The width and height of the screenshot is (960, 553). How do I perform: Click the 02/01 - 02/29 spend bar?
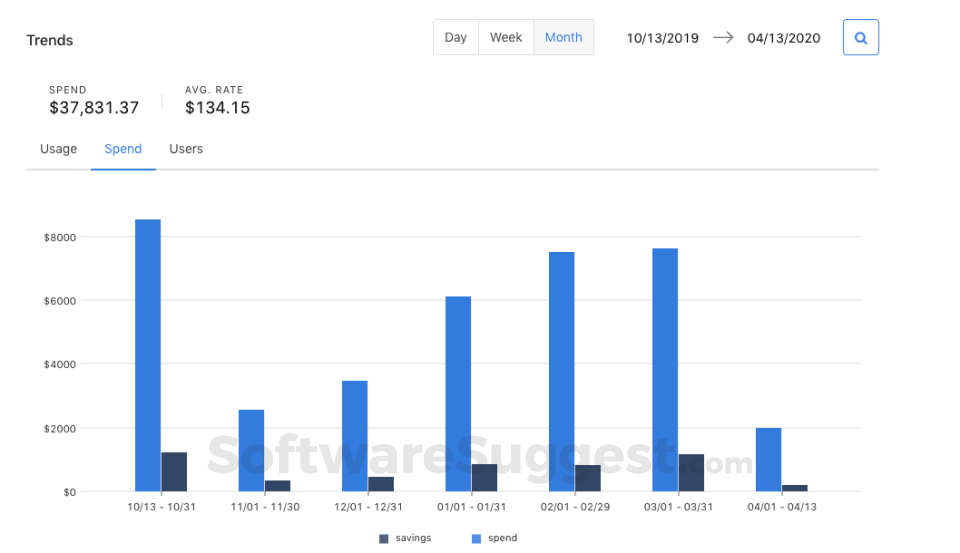(561, 371)
